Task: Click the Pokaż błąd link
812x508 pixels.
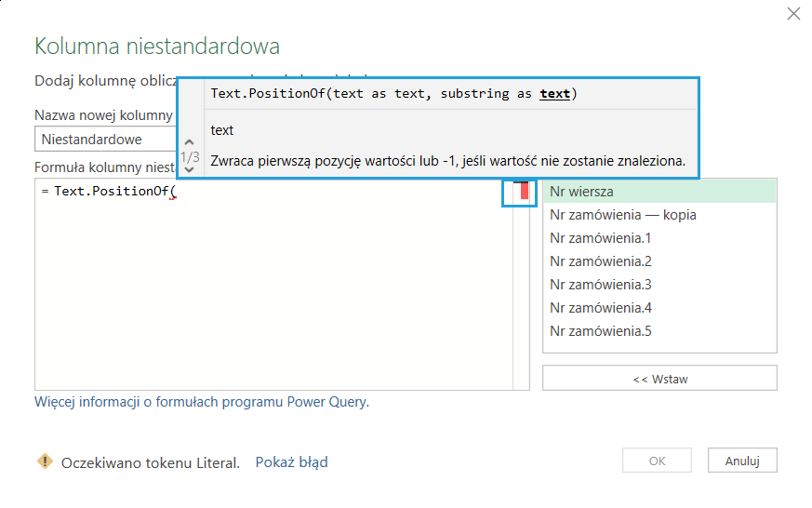Action: (291, 462)
